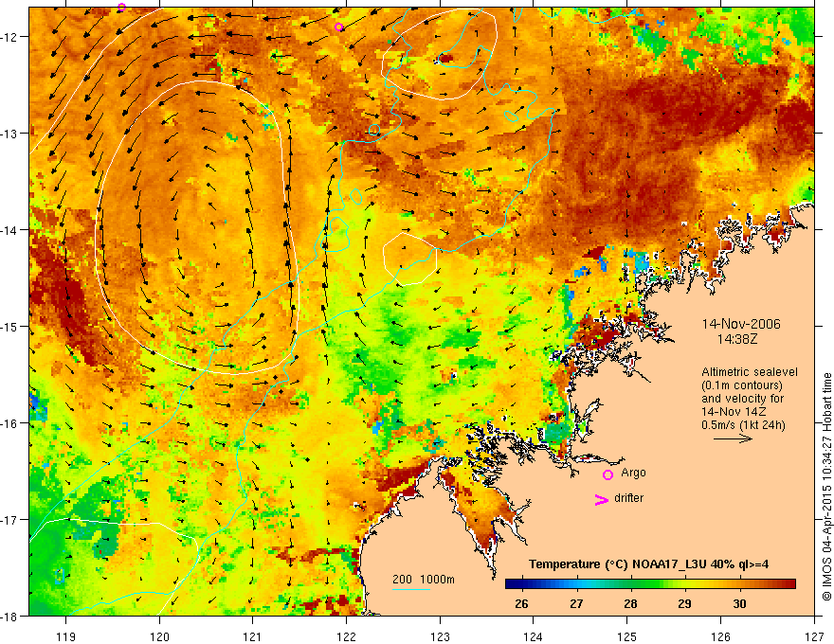Click the -18 latitude axis label
834x644 pixels.
pyautogui.click(x=9, y=617)
